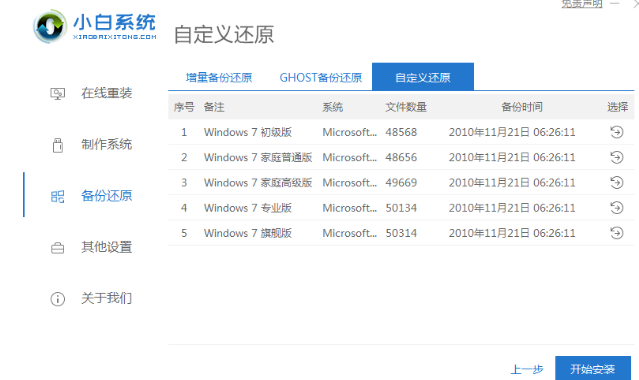Select the row Windows 7 旗舰版
639x380 pixels.
(401, 233)
